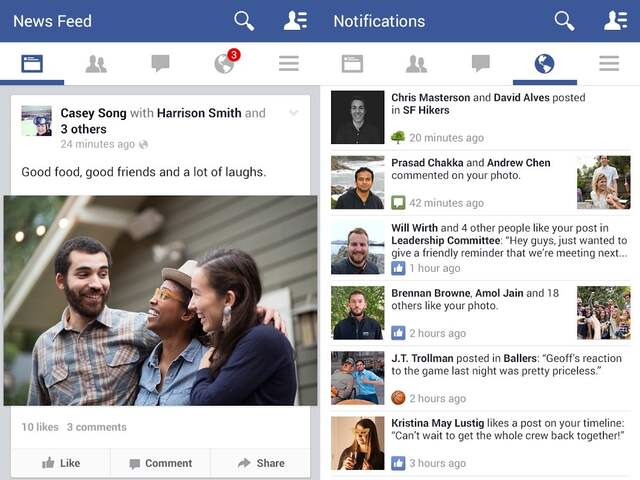Image resolution: width=640 pixels, height=480 pixels.
Task: Open the hamburger menu tab on News Feed screen
Action: coord(289,64)
